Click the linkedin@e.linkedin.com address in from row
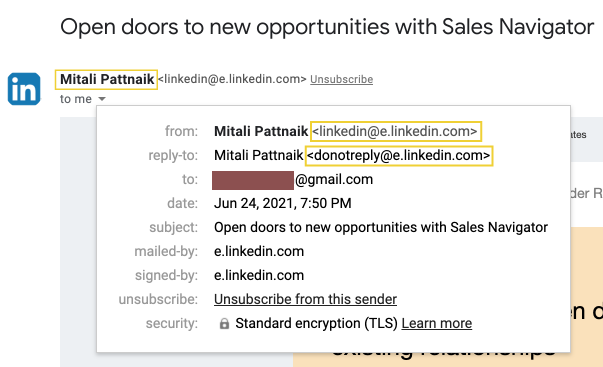The height and width of the screenshot is (367, 603). tap(395, 132)
